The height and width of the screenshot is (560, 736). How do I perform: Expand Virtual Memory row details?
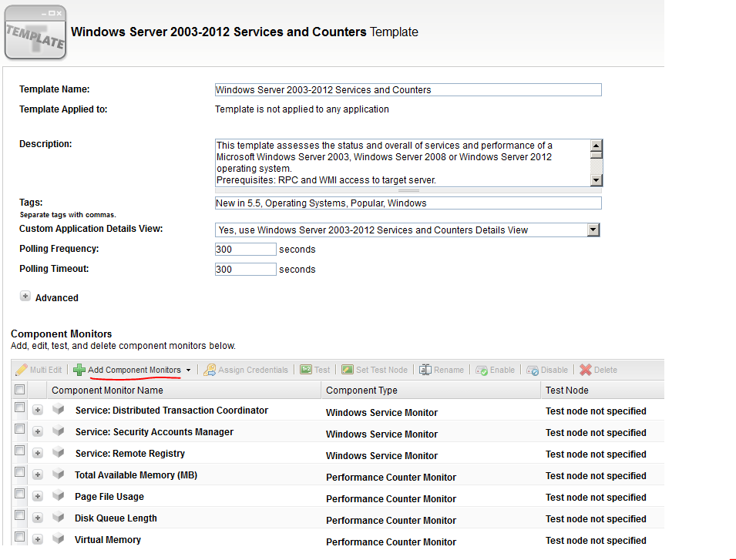(38, 540)
